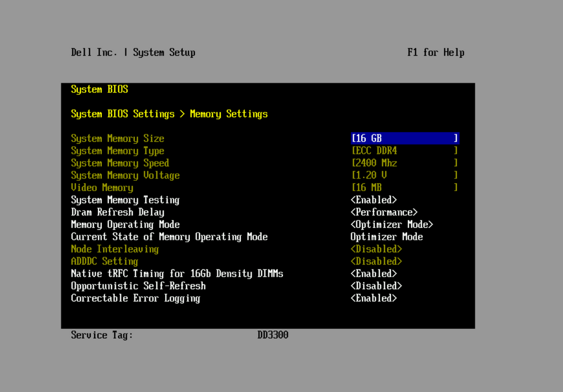Toggle Opportunistic Self-Refresh Disabled value
The image size is (563, 392).
(376, 286)
